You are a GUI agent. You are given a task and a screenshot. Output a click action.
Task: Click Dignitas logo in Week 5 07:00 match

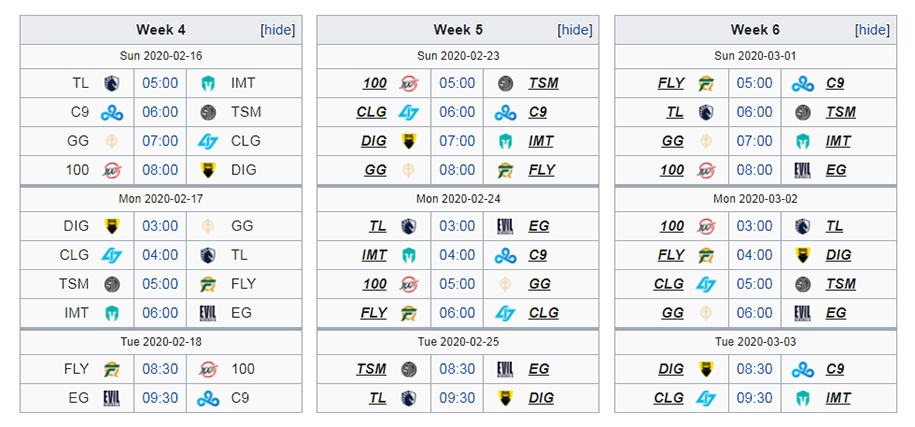coord(408,141)
